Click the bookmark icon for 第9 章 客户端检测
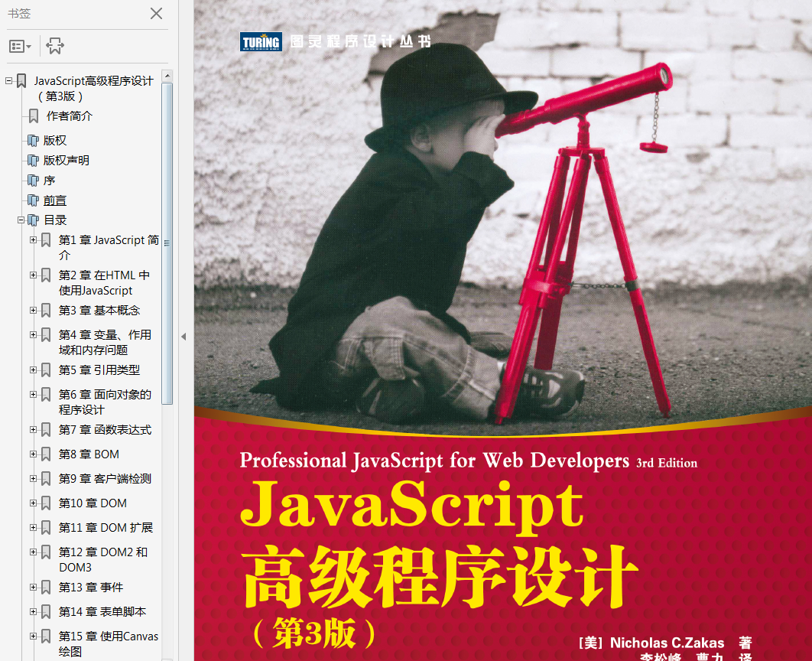This screenshot has width=812, height=661. click(x=46, y=479)
